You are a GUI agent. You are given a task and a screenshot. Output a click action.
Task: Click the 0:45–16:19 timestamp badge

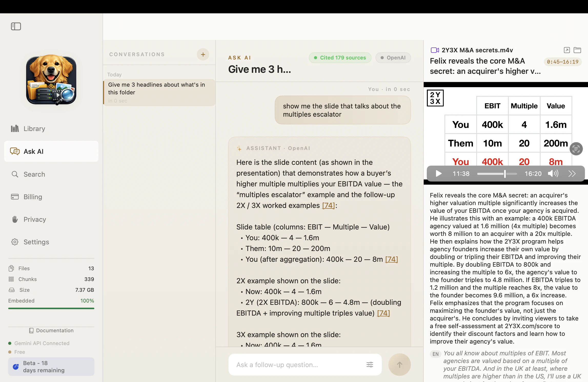563,62
